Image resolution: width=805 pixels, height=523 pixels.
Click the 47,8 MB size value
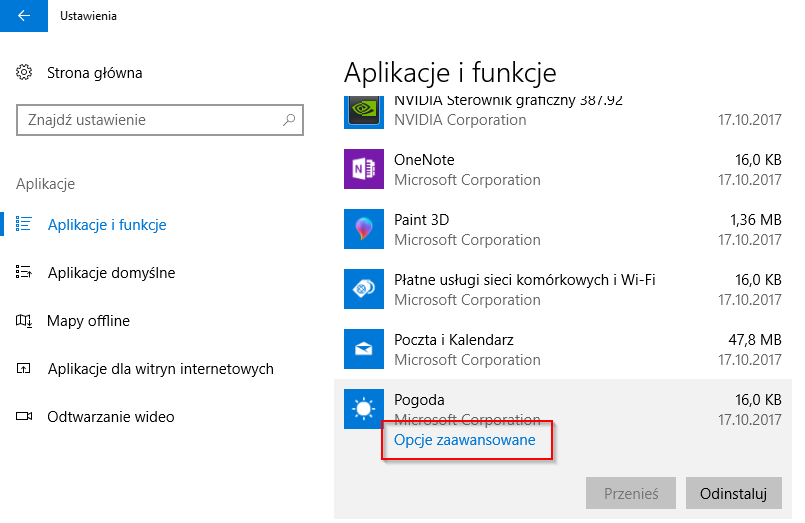755,340
